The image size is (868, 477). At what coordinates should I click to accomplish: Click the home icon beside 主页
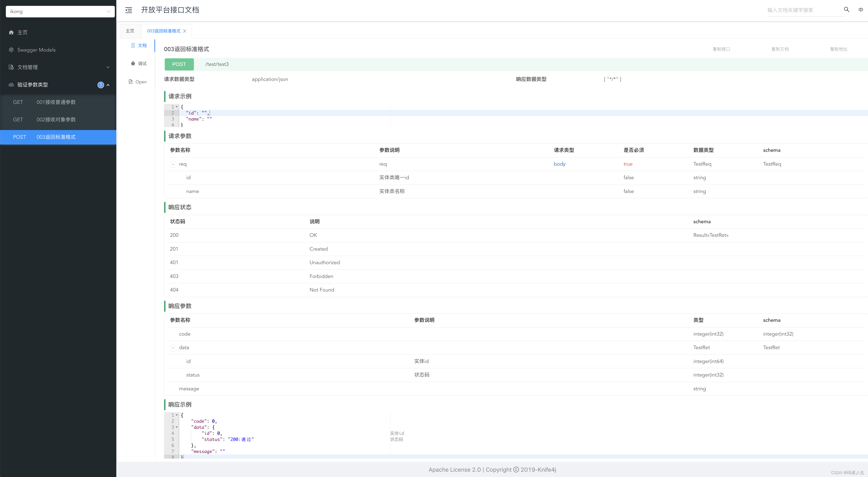tap(11, 32)
